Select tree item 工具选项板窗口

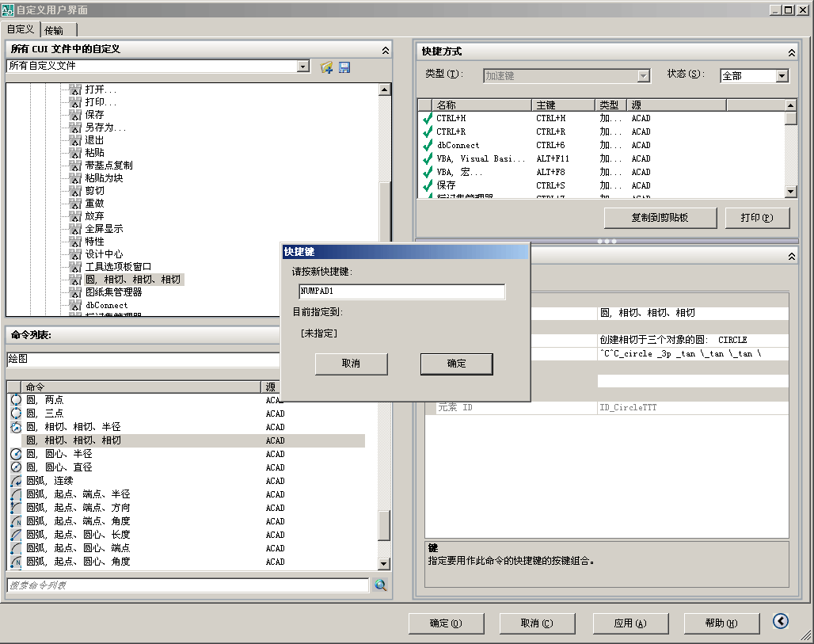click(118, 267)
